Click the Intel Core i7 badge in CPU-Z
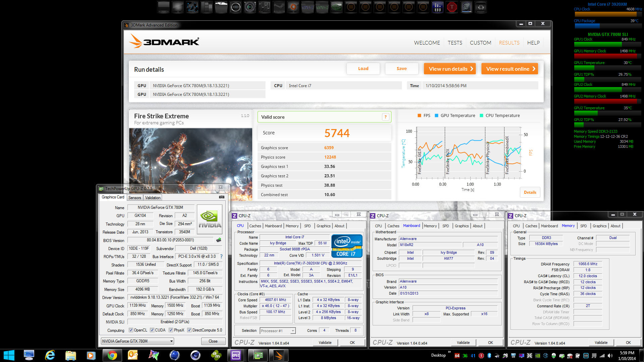644x362 pixels. pyautogui.click(x=347, y=246)
